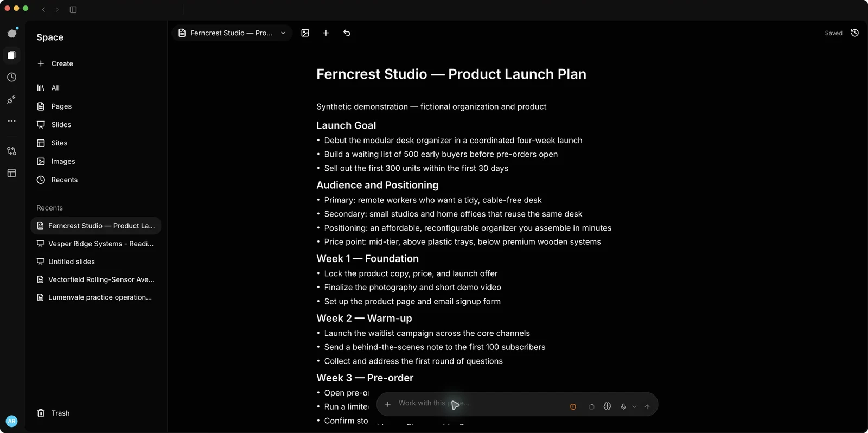
Task: Click the brain icon in prompt bar
Action: pos(608,406)
